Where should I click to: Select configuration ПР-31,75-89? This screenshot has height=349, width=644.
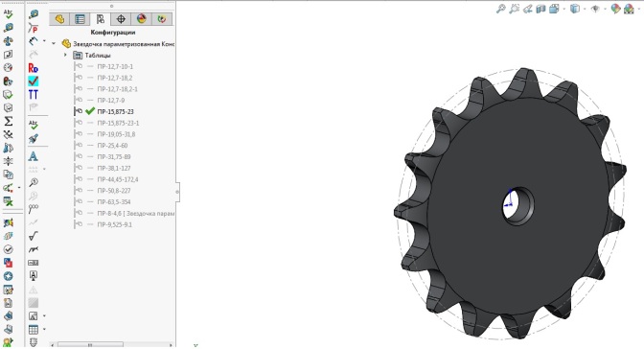click(114, 156)
